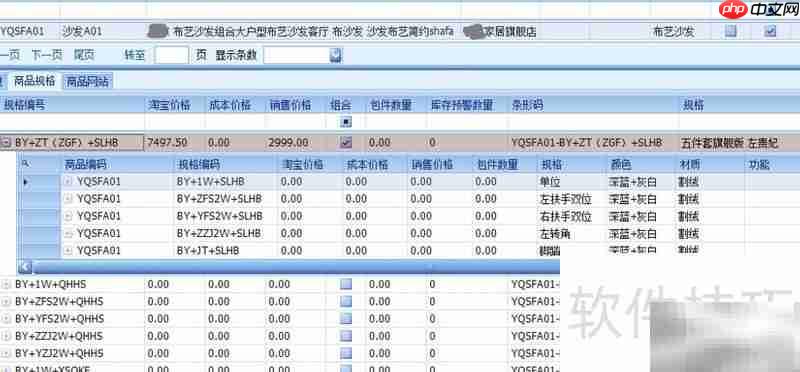Sort by 规格编号 column header

72,106
